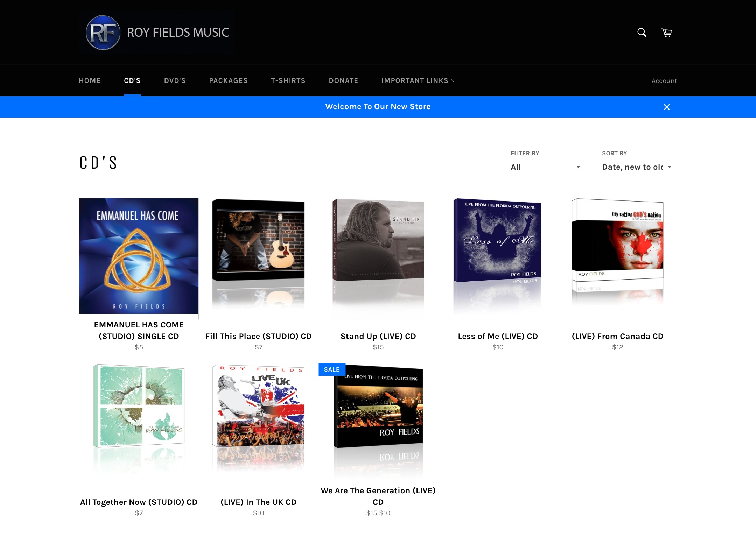Click the CD'S page heading
Viewport: 756px width, 551px height.
98,163
